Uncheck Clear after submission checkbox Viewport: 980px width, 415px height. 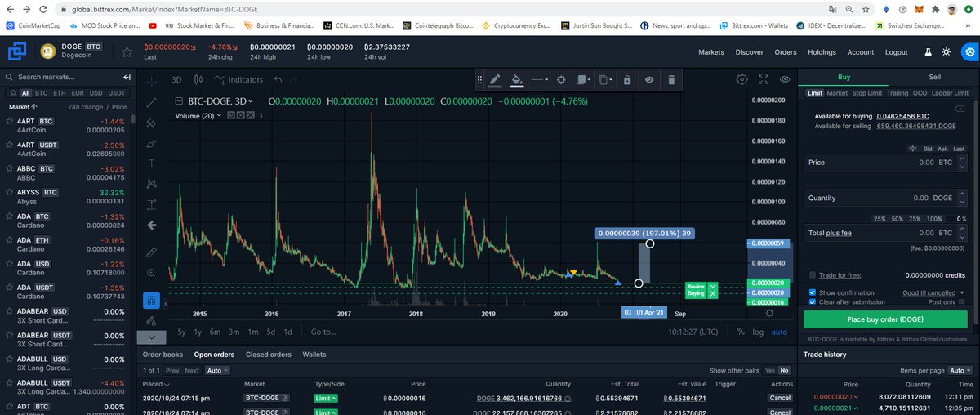[x=812, y=302]
